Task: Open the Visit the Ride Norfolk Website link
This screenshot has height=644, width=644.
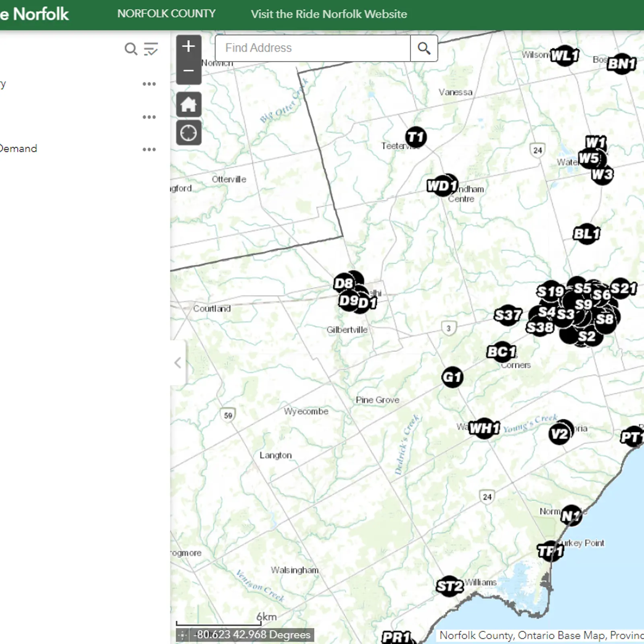Action: point(329,14)
